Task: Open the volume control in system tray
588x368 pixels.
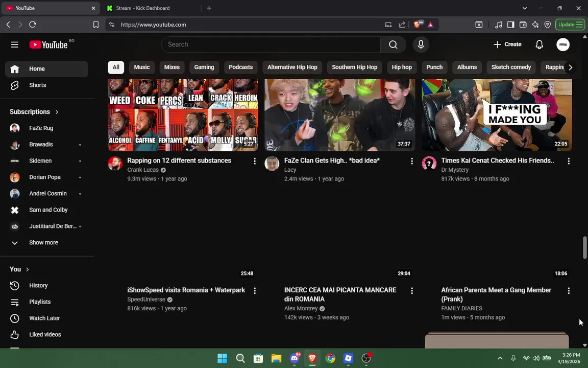Action: tap(536, 358)
